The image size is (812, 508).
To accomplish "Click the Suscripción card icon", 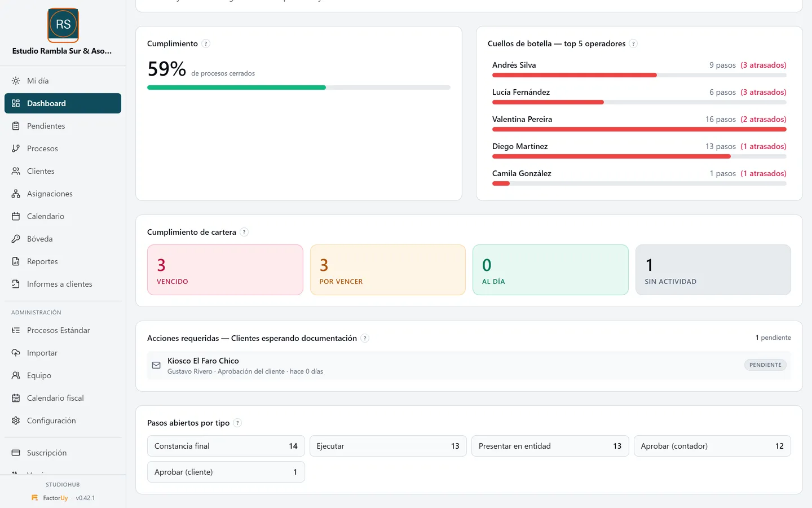I will click(16, 453).
